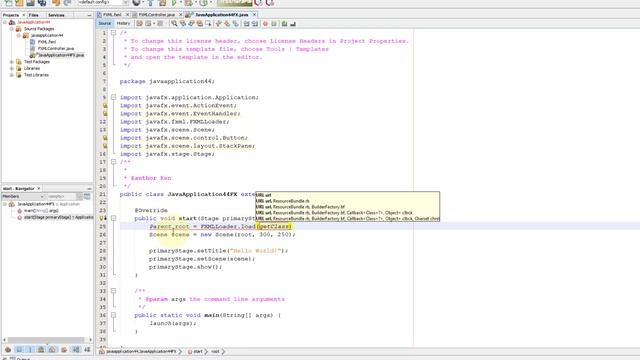Expand the Test Packages node
Image resolution: width=640 pixels, height=360 pixels.
12,62
